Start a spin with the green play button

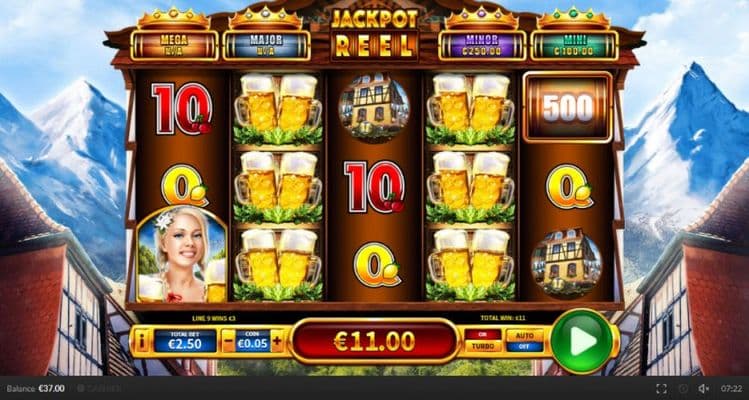(x=582, y=341)
